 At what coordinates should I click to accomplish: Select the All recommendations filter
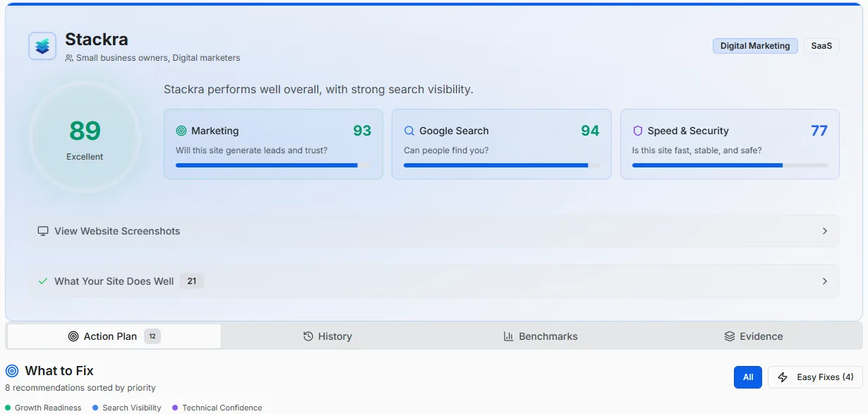(x=747, y=377)
